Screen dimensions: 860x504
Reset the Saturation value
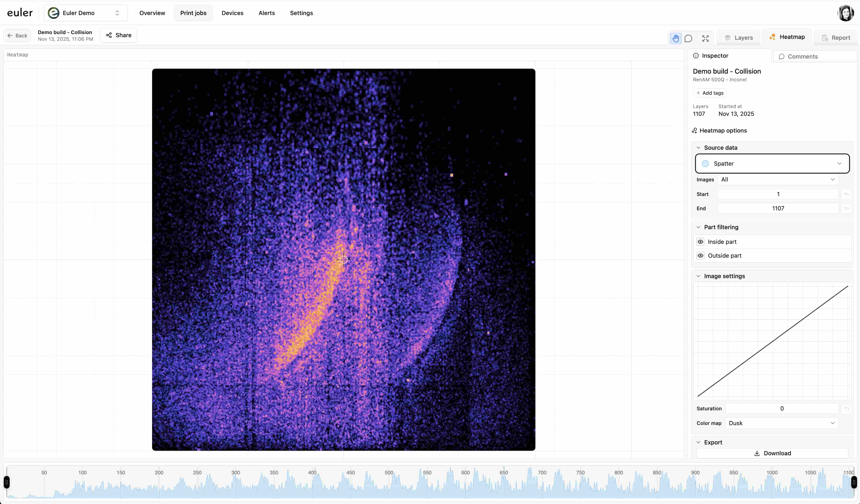(x=847, y=408)
